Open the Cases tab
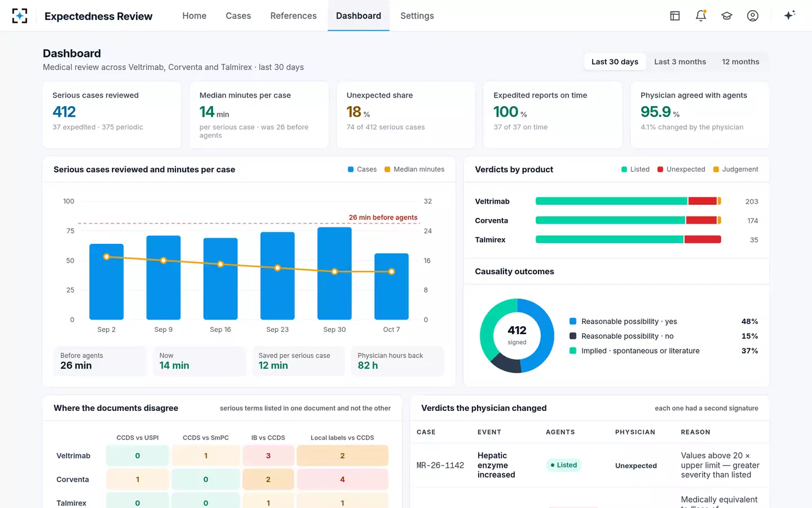The width and height of the screenshot is (812, 508). tap(239, 16)
